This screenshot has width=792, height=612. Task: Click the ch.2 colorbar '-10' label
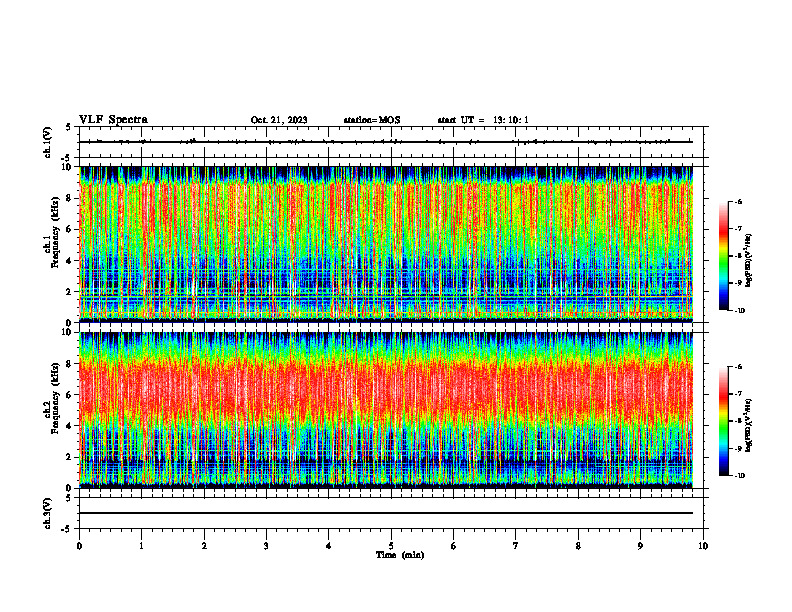coord(740,475)
